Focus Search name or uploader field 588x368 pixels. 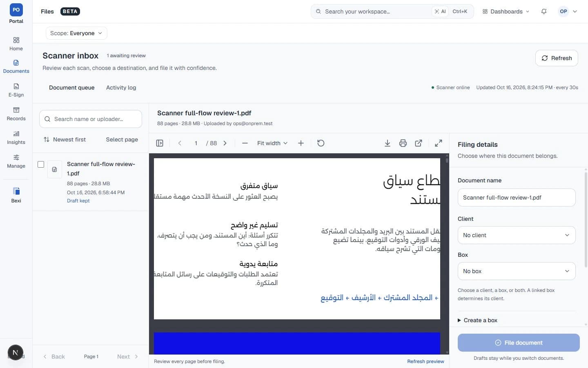(91, 119)
